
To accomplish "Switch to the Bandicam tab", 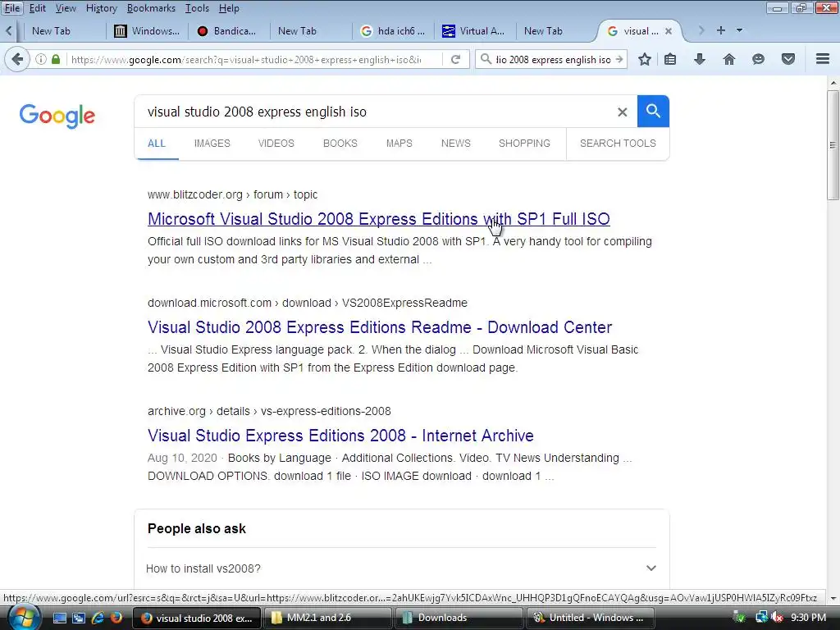I will point(228,31).
